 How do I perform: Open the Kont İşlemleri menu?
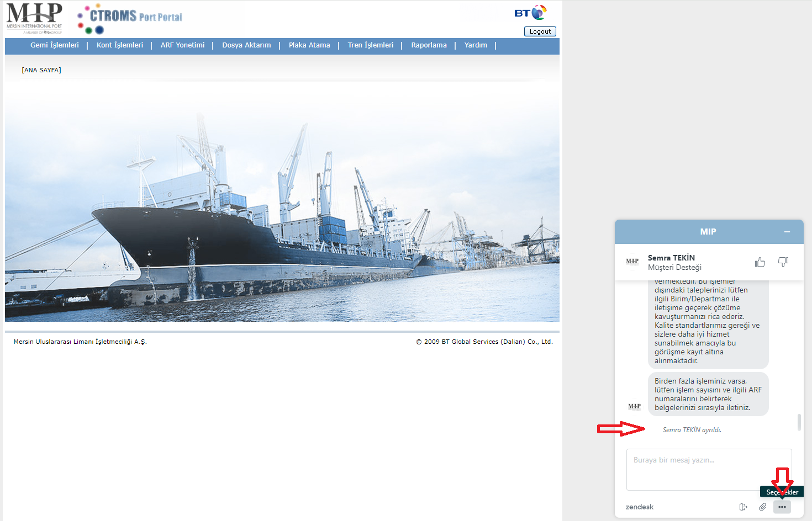(120, 45)
